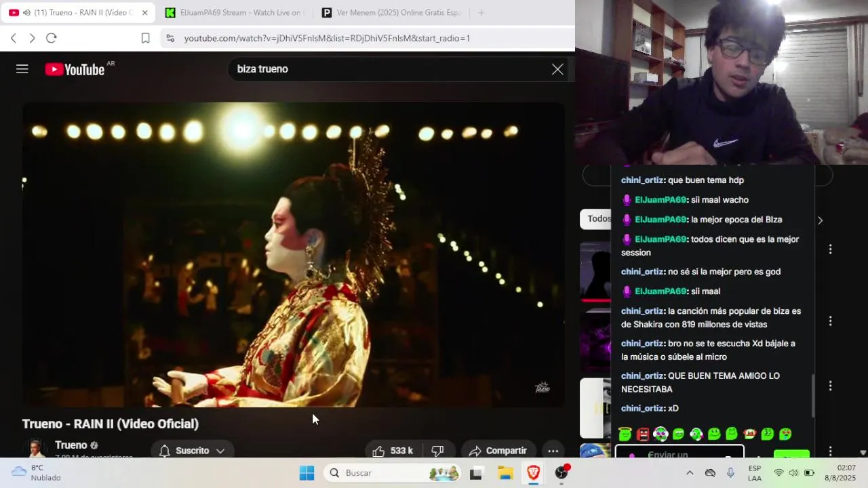
Task: Click the microphone tray icon
Action: click(x=730, y=473)
